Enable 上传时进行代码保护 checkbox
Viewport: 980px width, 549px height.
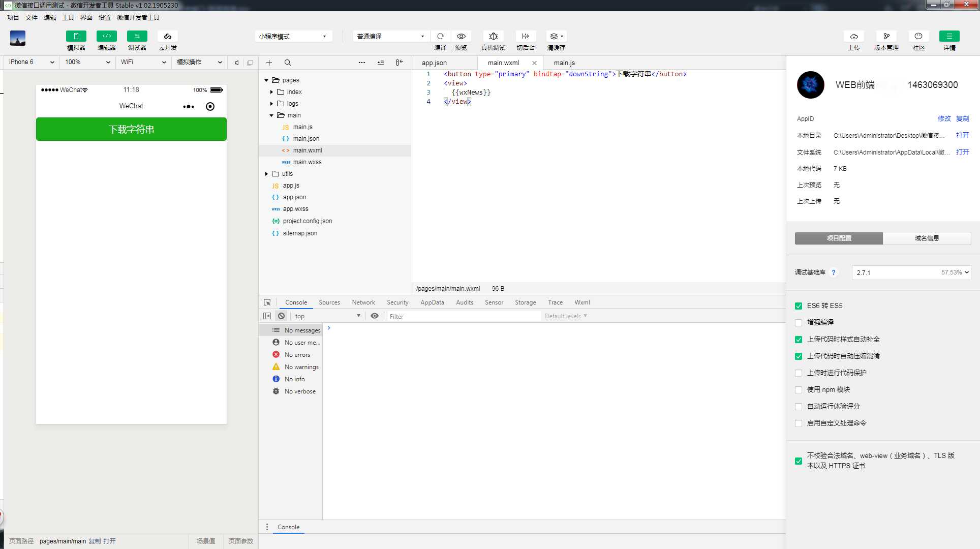coord(799,373)
